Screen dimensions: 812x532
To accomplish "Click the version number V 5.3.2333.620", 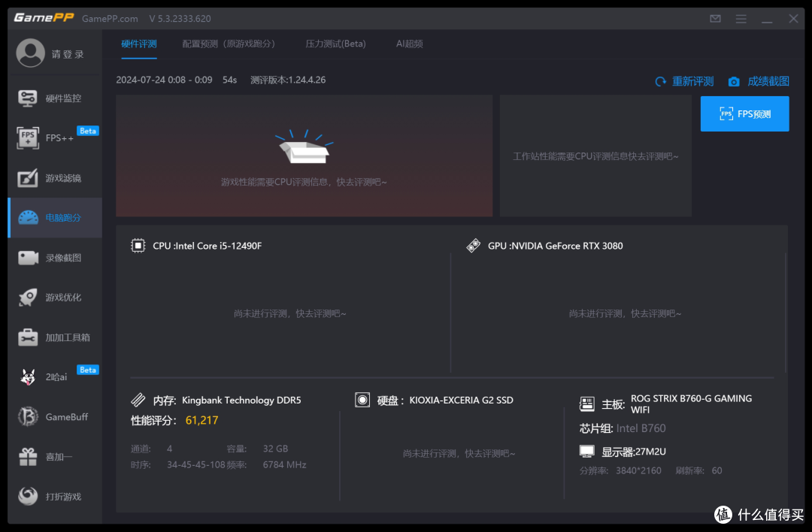I will [180, 19].
